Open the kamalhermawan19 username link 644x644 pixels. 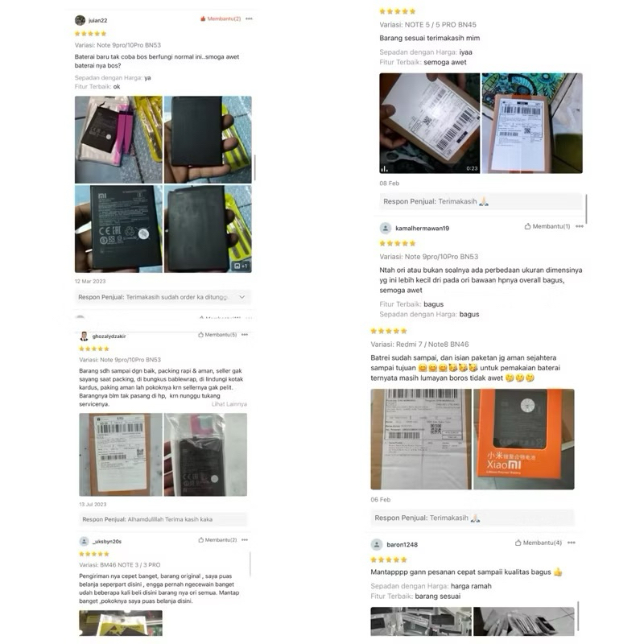(422, 229)
